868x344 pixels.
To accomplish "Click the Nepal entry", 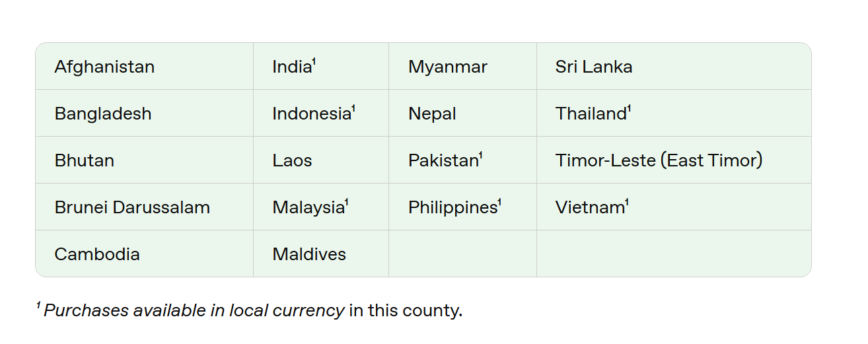I will [x=432, y=114].
